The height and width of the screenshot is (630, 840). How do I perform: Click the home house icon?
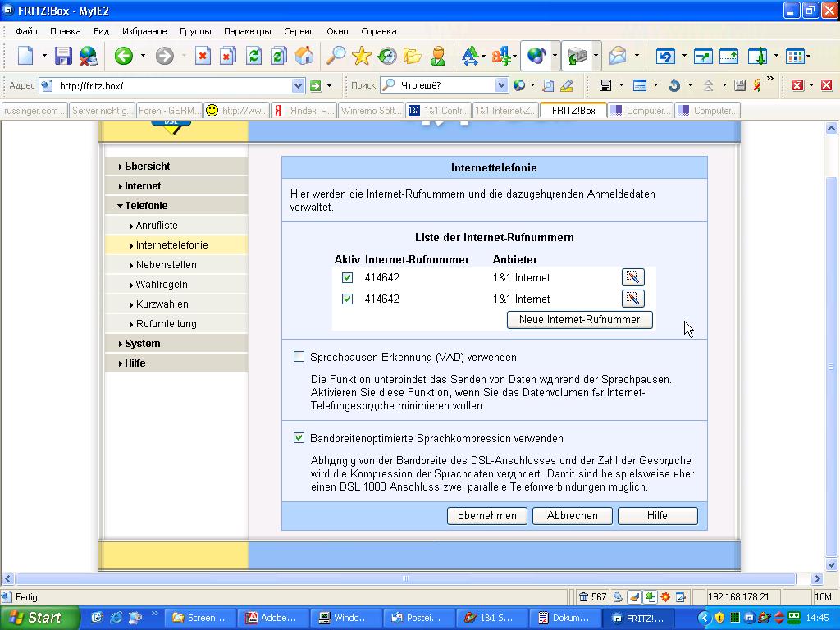pos(304,56)
